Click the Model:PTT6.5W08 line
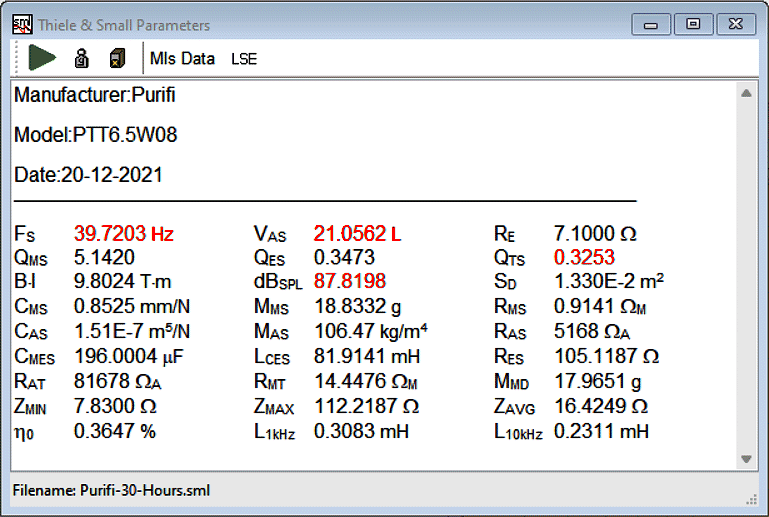Image resolution: width=769 pixels, height=517 pixels. point(96,135)
